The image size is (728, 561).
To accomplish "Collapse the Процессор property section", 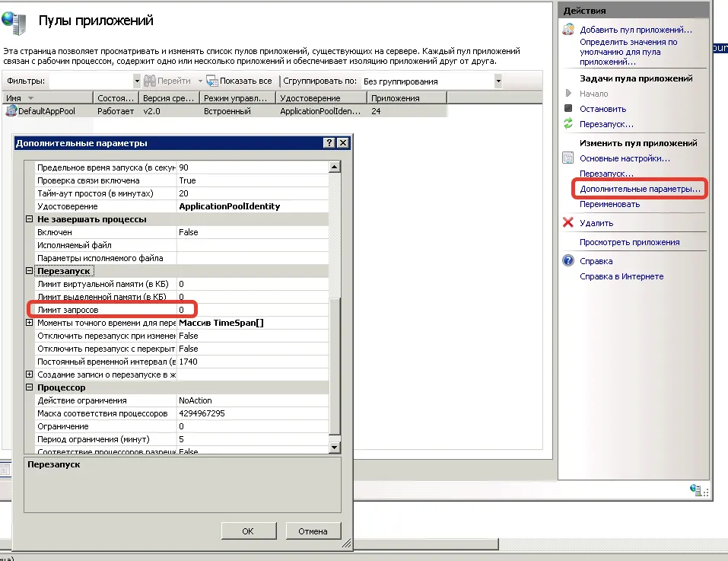I will point(30,387).
